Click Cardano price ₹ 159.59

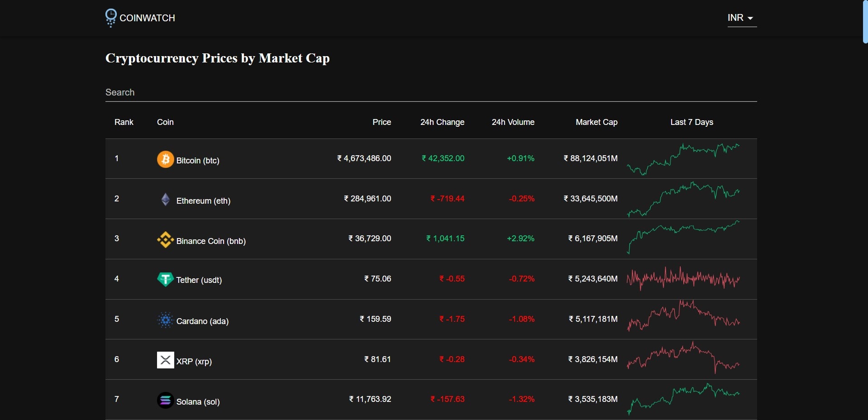376,319
